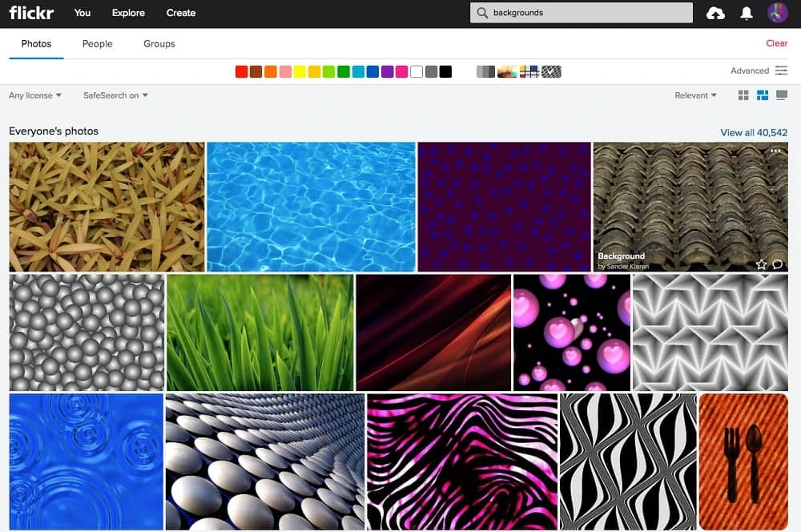
Task: Open the three-dots menu on roof tiles photo
Action: pyautogui.click(x=775, y=151)
